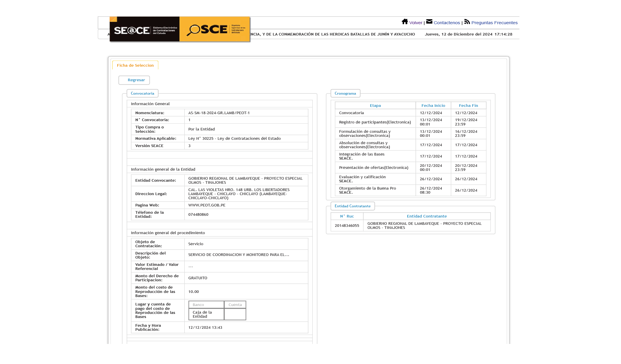Click the OSCE logo
621x364 pixels.
coord(215,29)
